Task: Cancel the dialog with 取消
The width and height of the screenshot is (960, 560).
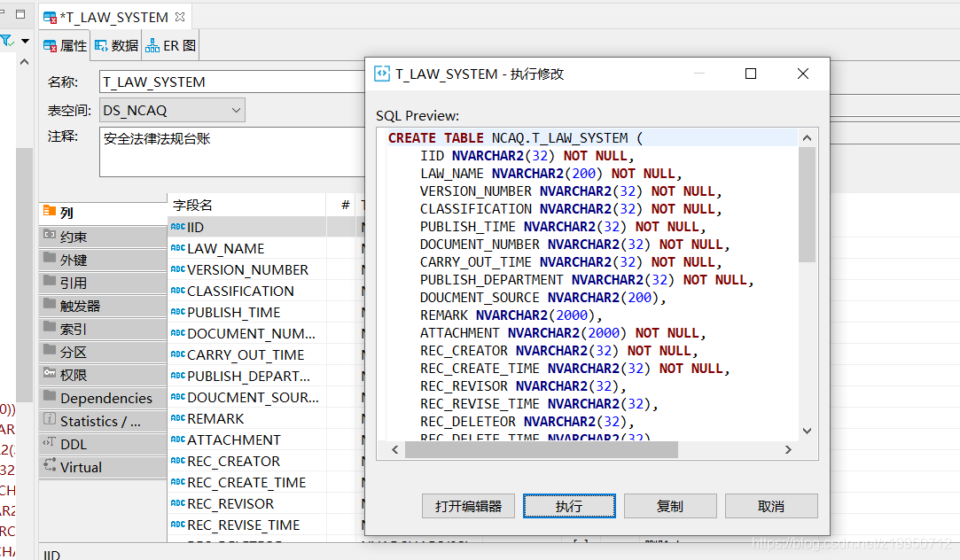Action: pyautogui.click(x=771, y=506)
